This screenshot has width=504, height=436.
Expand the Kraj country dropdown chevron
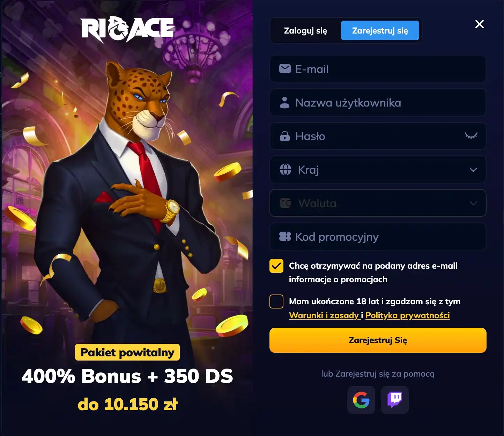[x=473, y=170]
